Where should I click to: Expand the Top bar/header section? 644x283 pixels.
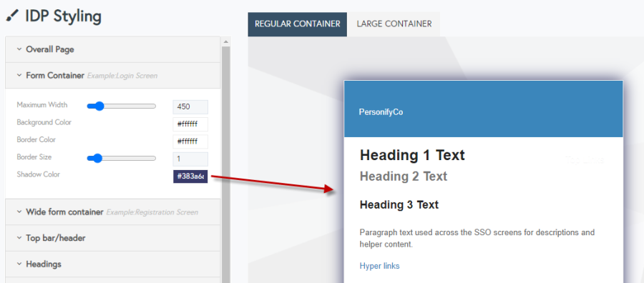click(113, 238)
